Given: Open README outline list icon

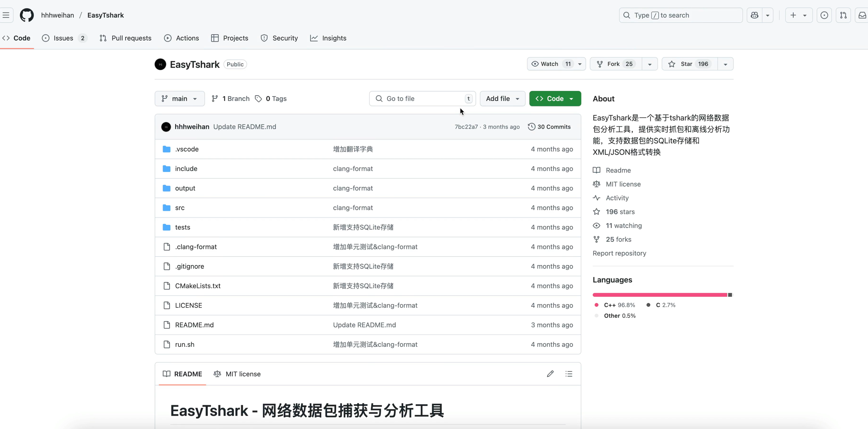Looking at the screenshot, I should 569,374.
